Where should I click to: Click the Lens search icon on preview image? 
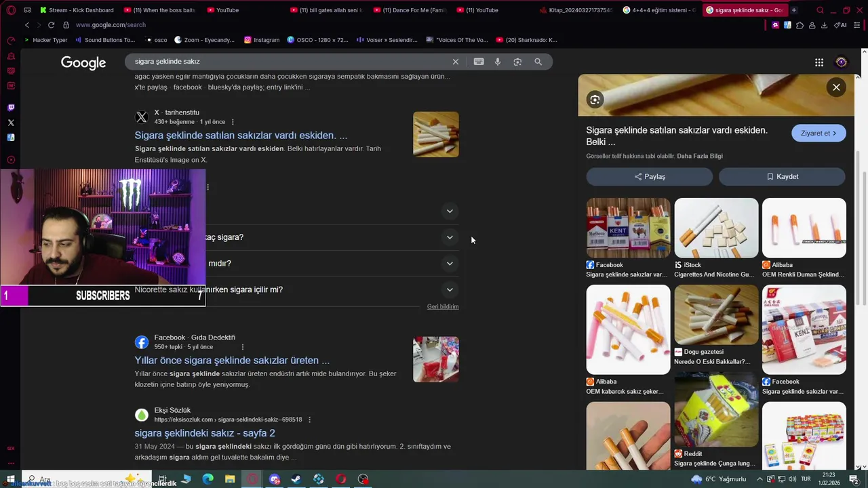[595, 100]
